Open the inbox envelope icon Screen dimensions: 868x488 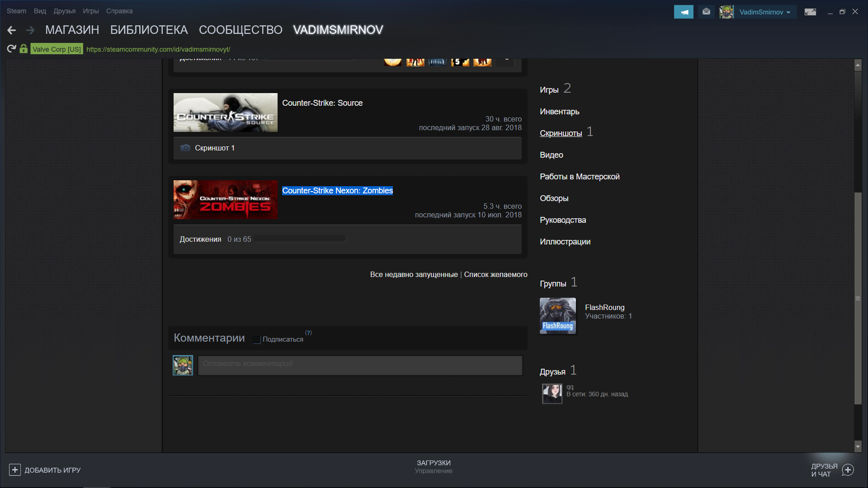[x=706, y=12]
